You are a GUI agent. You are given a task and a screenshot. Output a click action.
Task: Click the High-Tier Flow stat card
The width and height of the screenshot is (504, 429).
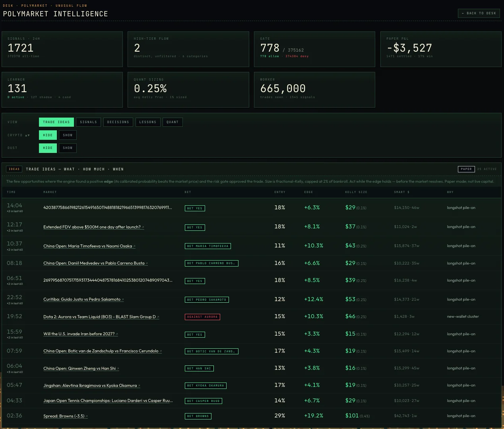188,49
